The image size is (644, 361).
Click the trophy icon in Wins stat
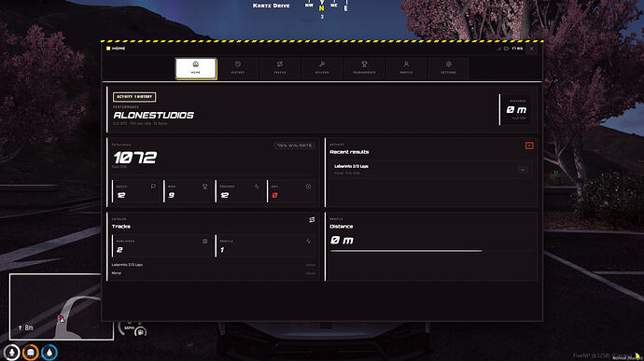[205, 187]
